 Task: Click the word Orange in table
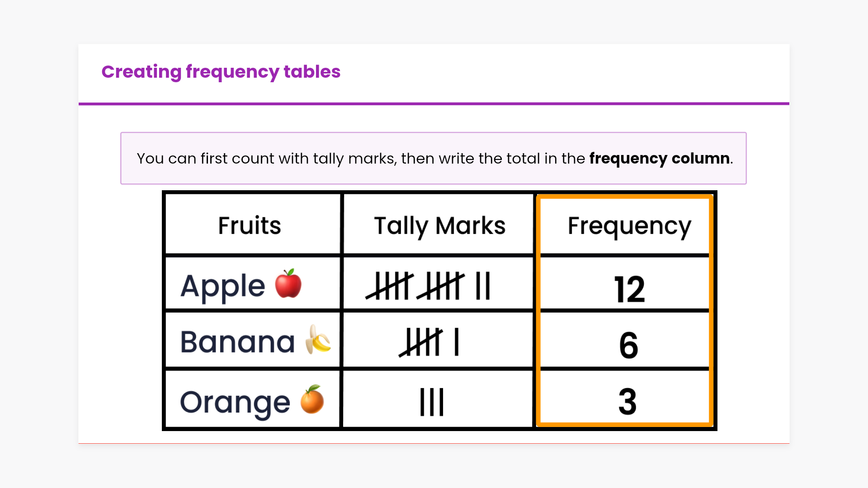click(235, 402)
